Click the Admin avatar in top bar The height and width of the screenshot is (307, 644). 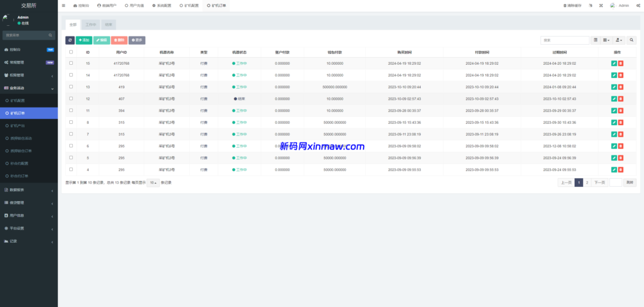[x=613, y=6]
